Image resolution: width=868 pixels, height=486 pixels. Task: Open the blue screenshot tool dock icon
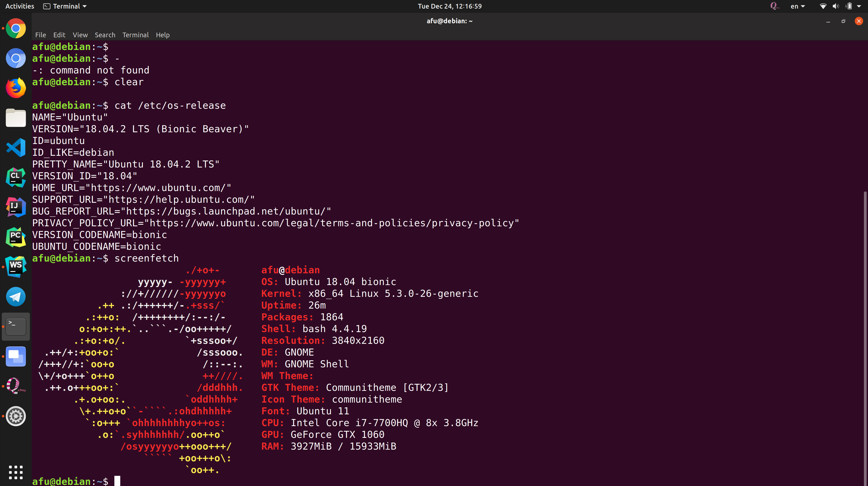tap(16, 356)
